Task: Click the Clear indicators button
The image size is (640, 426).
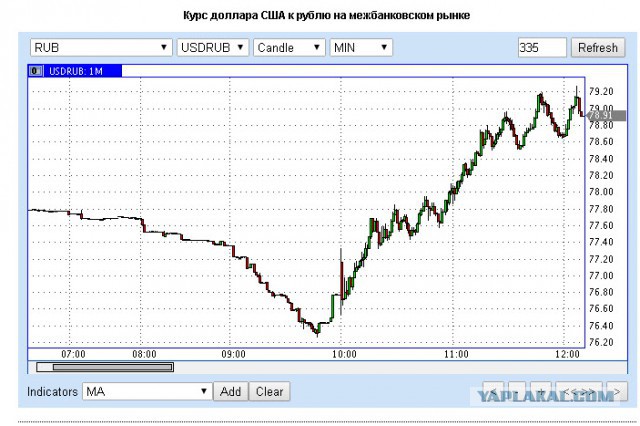Action: click(x=269, y=392)
